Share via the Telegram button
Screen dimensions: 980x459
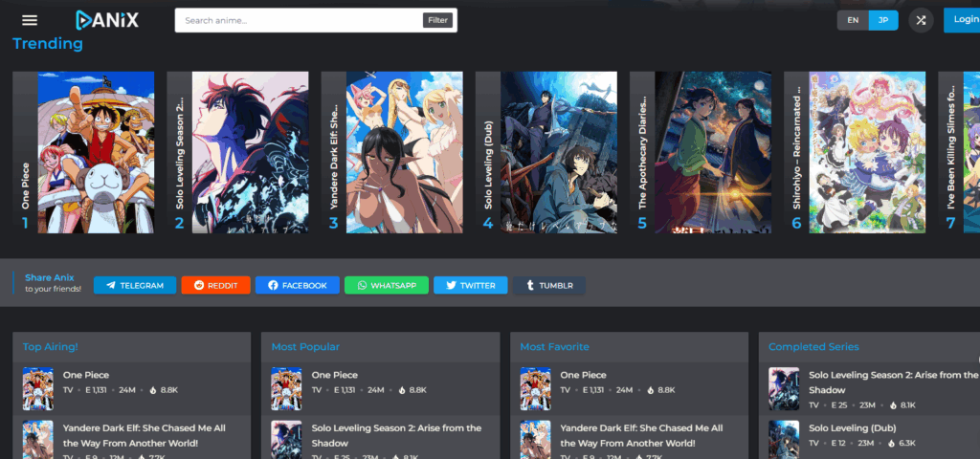tap(135, 285)
